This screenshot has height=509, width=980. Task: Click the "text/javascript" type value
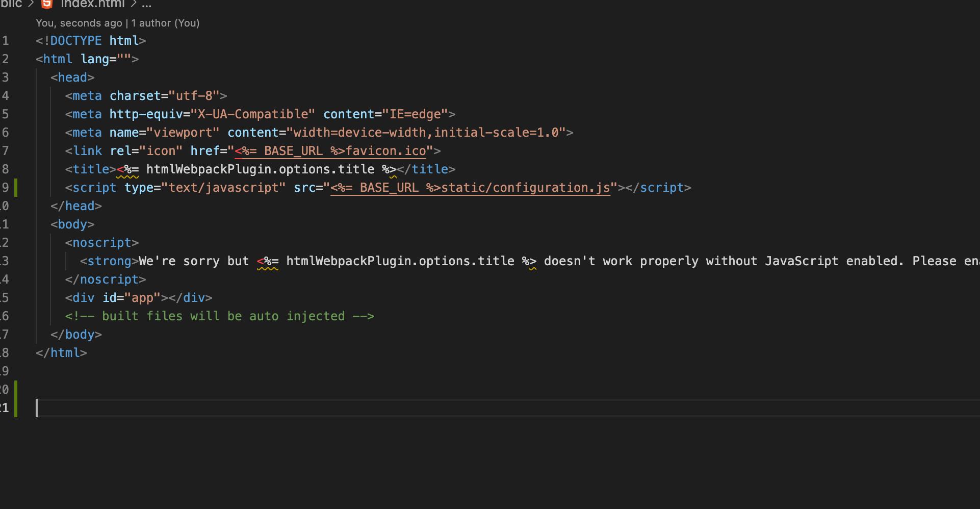point(224,188)
